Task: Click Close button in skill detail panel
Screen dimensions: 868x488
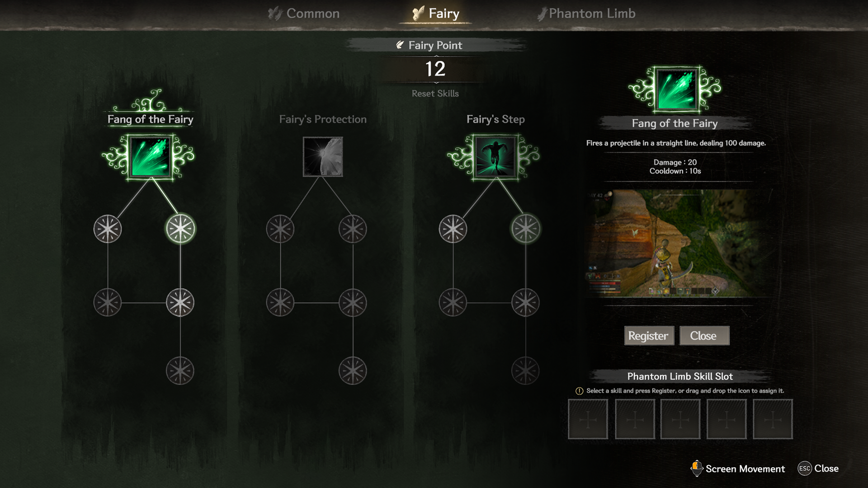Action: click(x=704, y=336)
